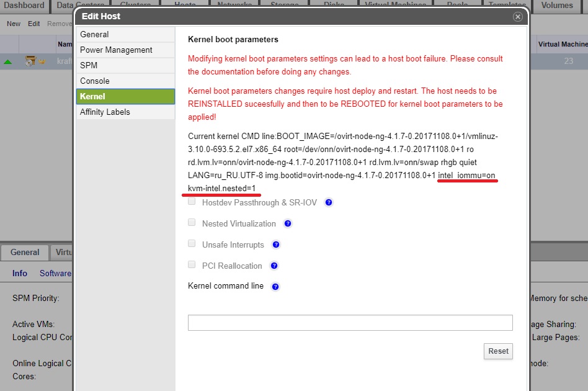Click info icon beside PCI Reallocation
Viewport: 588px width, 391px height.
274,266
